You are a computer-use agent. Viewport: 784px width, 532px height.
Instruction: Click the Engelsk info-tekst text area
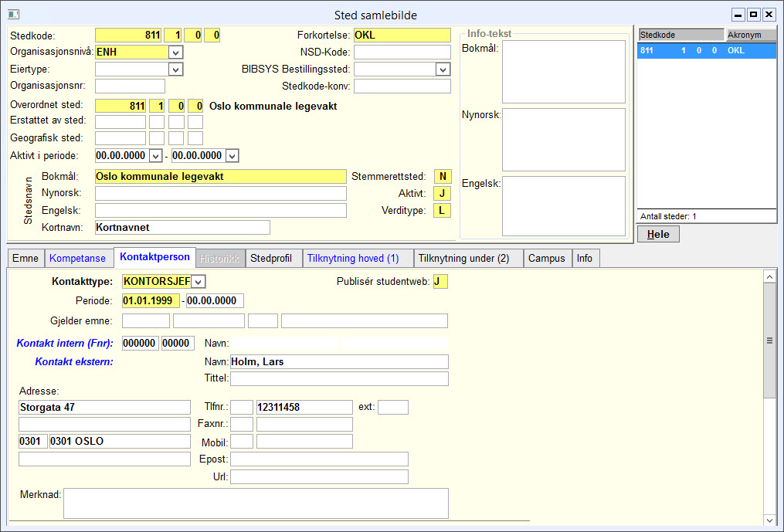tap(564, 206)
